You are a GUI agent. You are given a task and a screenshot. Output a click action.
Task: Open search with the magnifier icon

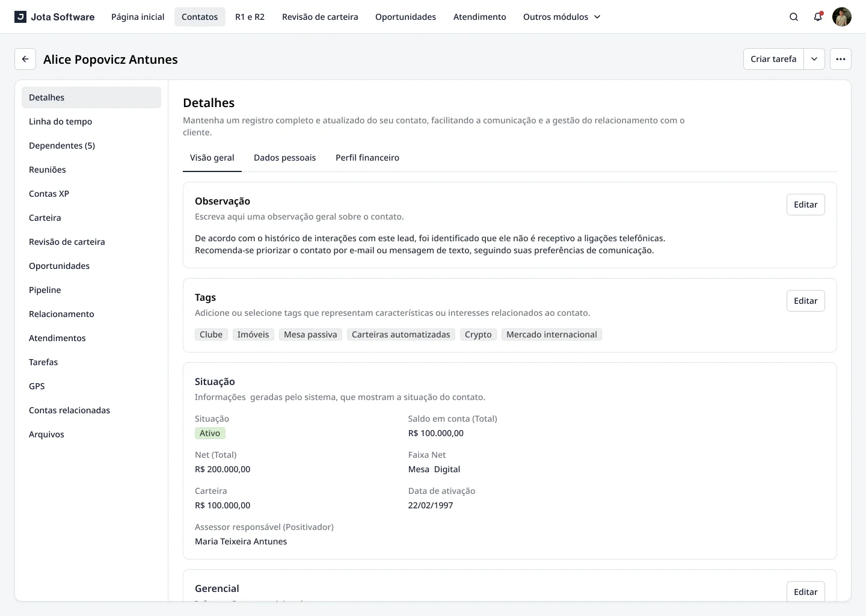tap(794, 17)
